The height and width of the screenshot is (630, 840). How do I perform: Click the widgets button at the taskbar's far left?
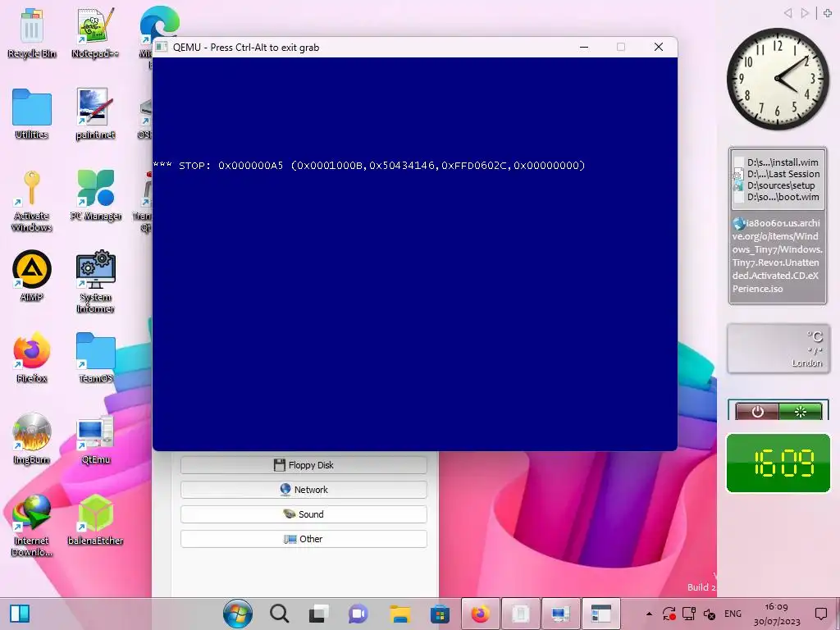20,614
